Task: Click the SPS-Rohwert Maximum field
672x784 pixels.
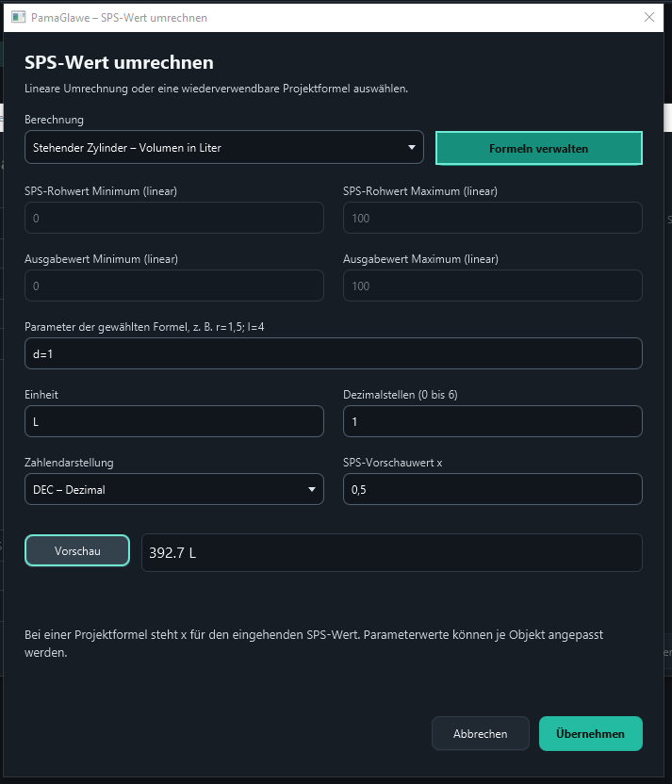Action: point(493,218)
